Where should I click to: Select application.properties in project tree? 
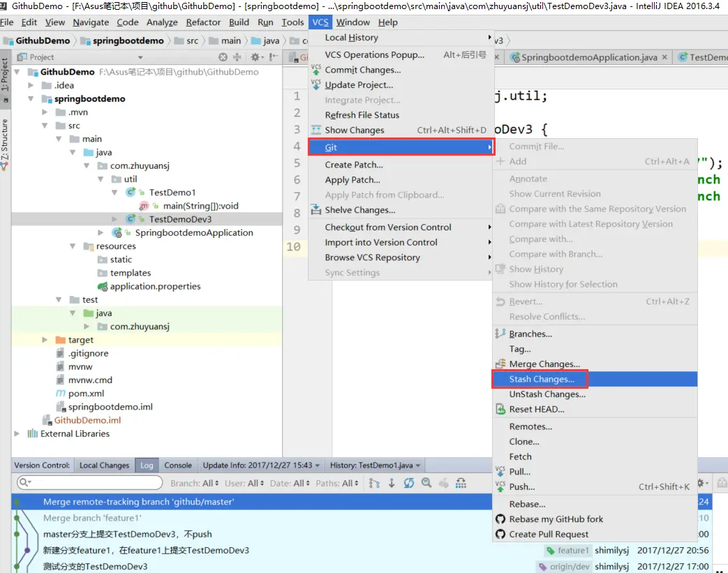coord(155,286)
